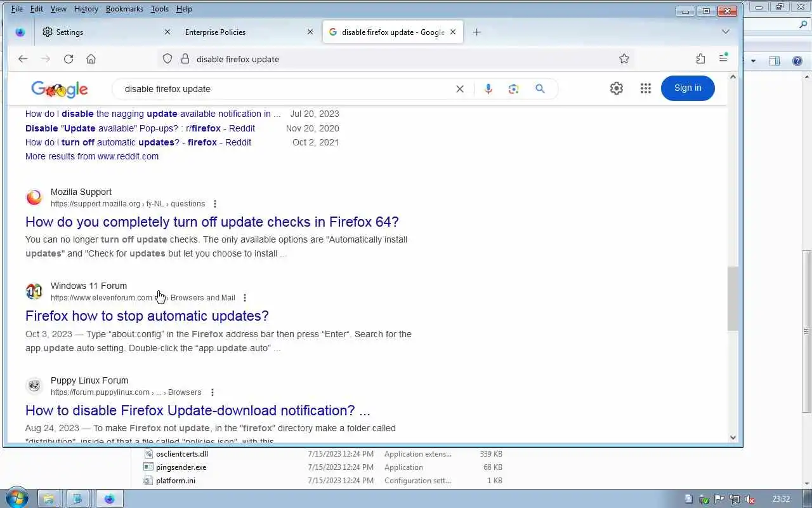Close the Settings tab

point(167,32)
